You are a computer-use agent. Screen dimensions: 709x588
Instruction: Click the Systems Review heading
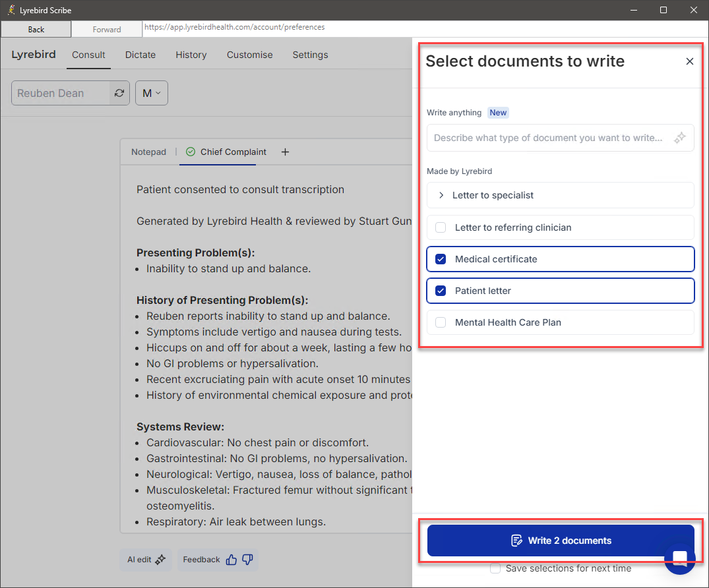181,426
